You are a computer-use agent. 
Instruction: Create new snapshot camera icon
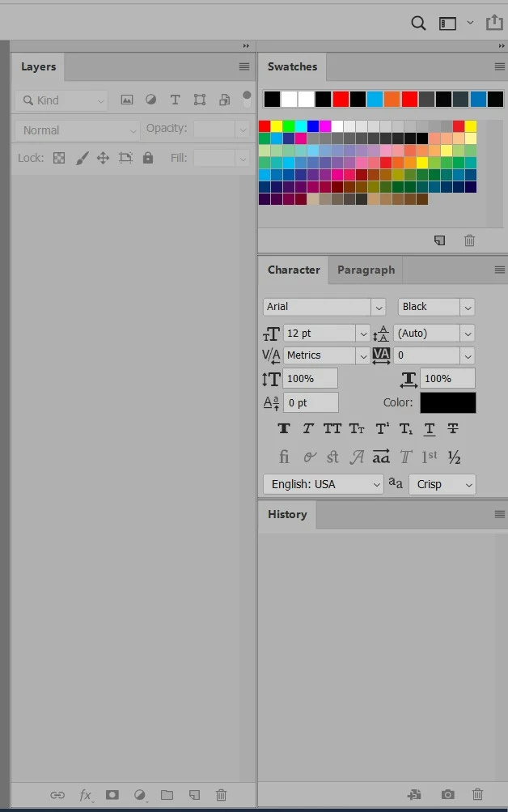pyautogui.click(x=448, y=794)
